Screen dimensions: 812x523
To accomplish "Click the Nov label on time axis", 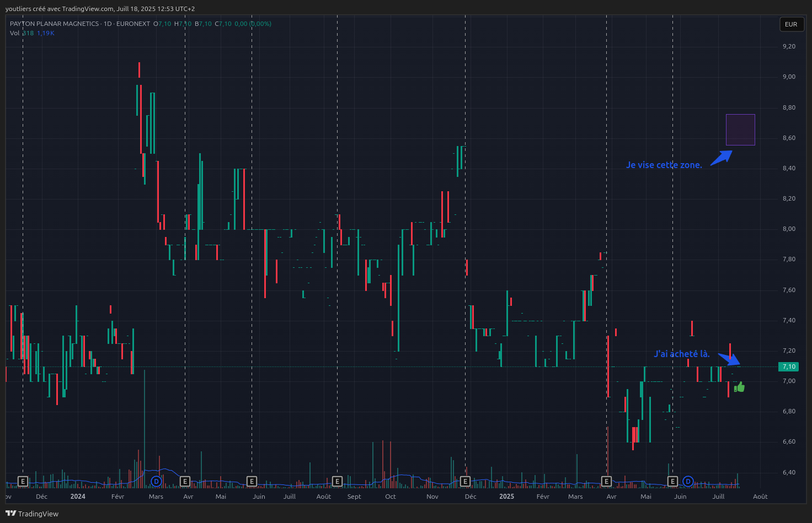I will coord(432,497).
